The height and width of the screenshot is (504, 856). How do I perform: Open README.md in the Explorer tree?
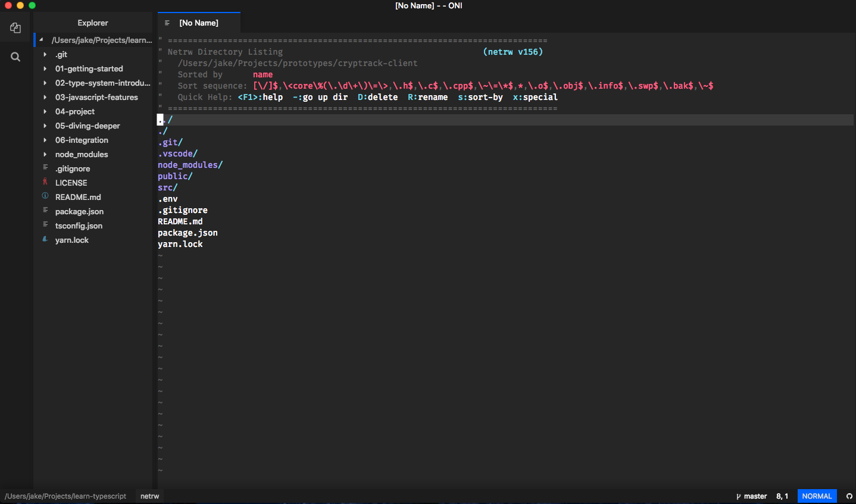78,197
